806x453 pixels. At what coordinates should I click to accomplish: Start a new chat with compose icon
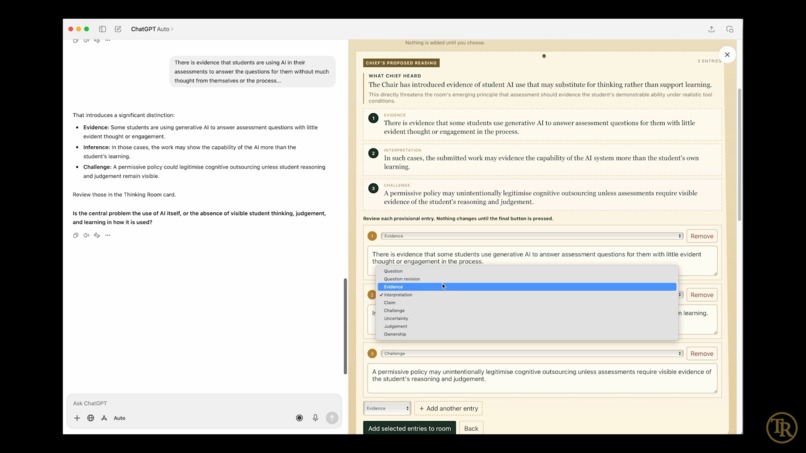click(x=118, y=29)
